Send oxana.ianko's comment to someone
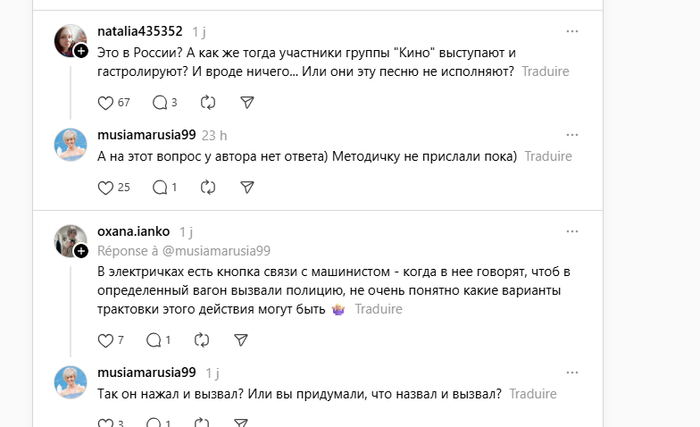Screen dimensions: 700x427 click(x=240, y=340)
